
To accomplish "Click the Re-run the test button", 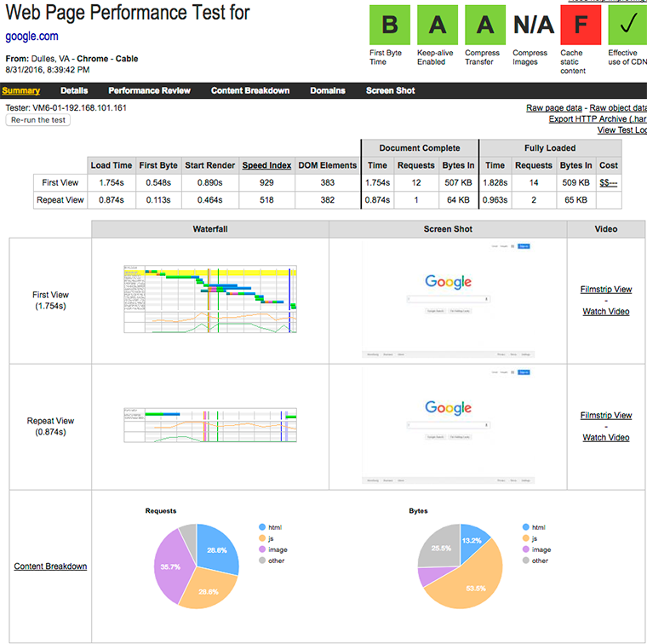I will tap(38, 120).
